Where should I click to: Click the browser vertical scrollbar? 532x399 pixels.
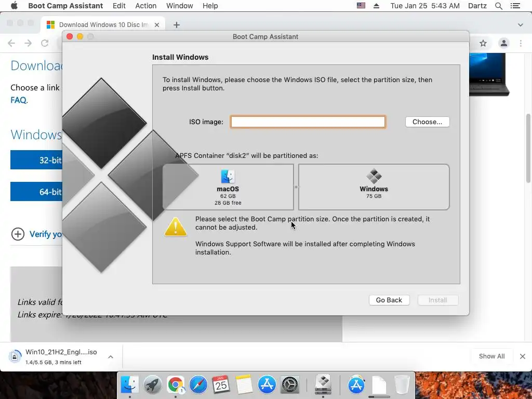(528, 149)
